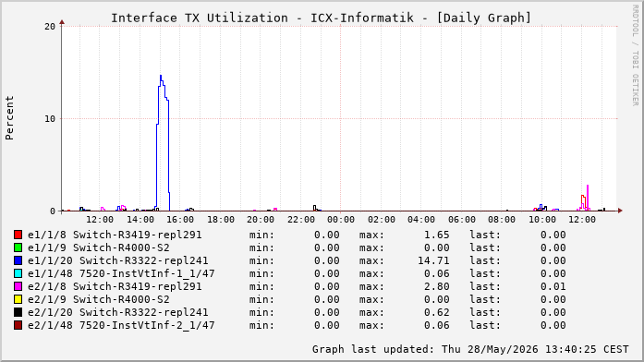Viewport: 644px width, 362px height.
Task: Click the 08:00 x-axis time label
Action: pyautogui.click(x=502, y=220)
